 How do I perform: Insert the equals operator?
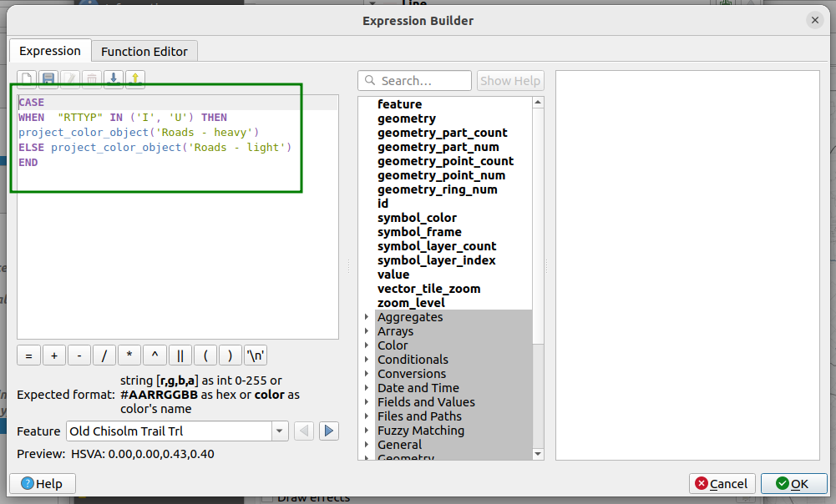pos(28,355)
